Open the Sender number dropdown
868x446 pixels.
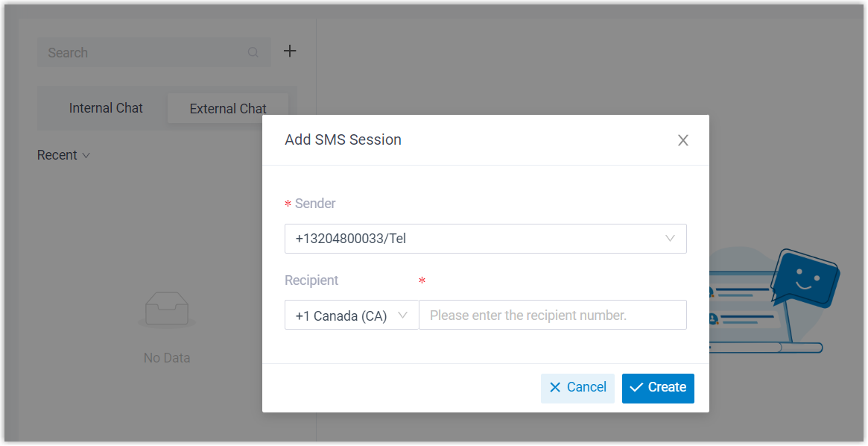click(485, 239)
